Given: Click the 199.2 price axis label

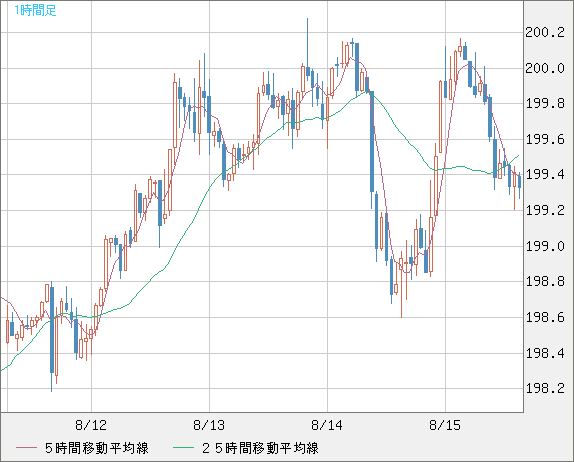Looking at the screenshot, I should pos(545,210).
